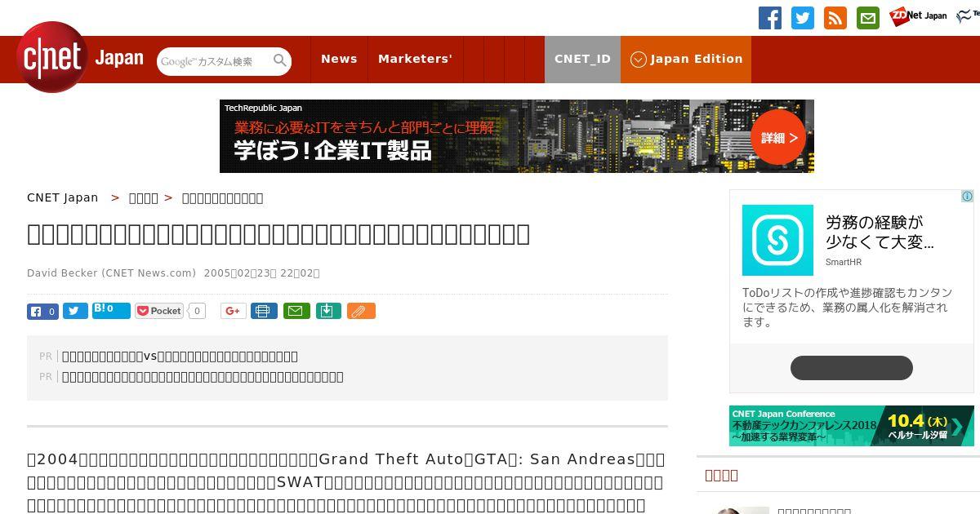Open the CNET_ID menu
This screenshot has width=980, height=514.
582,59
